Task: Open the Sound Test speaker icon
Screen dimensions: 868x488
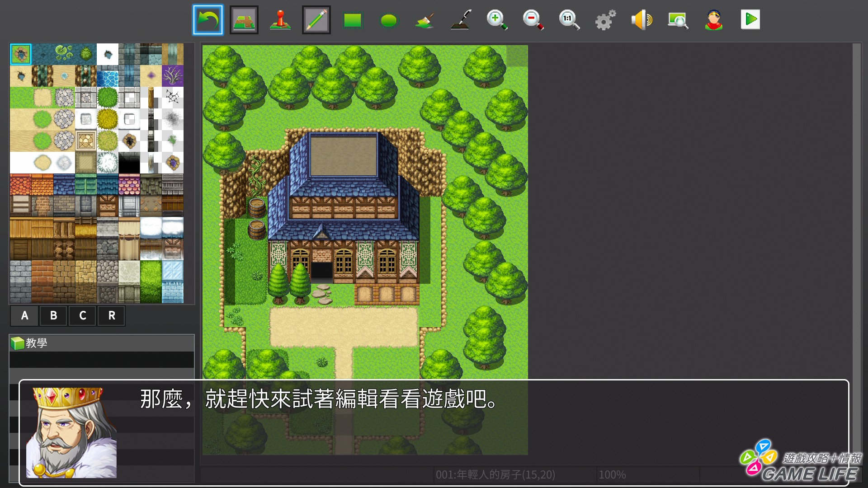Action: [642, 20]
